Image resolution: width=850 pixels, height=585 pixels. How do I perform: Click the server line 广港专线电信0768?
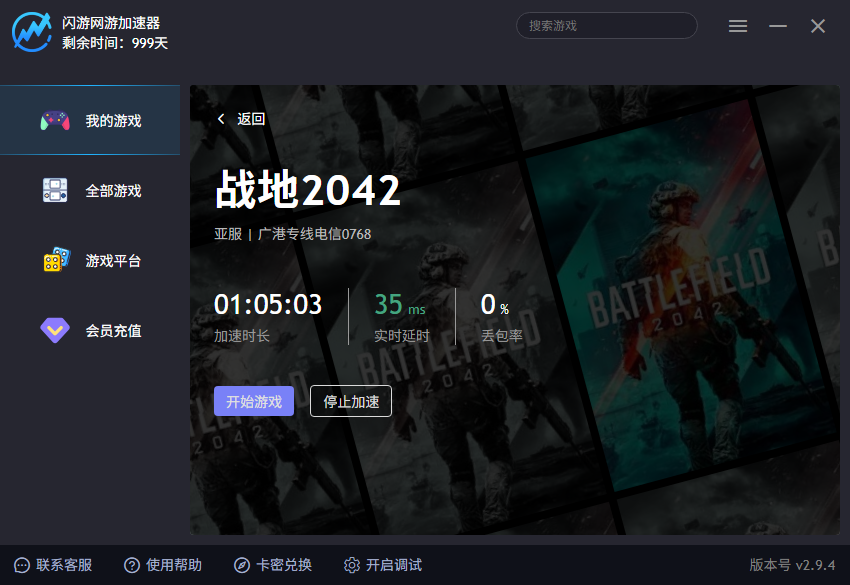(315, 234)
